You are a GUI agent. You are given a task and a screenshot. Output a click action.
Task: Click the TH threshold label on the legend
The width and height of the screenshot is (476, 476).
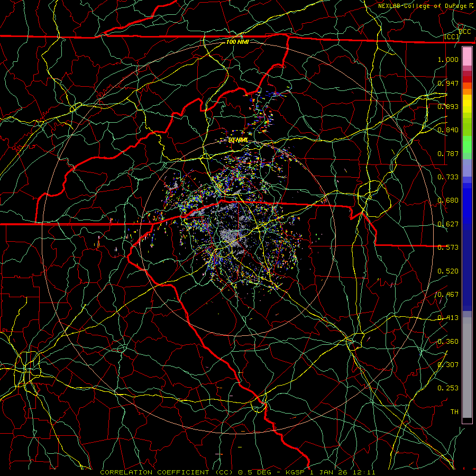[x=454, y=412]
